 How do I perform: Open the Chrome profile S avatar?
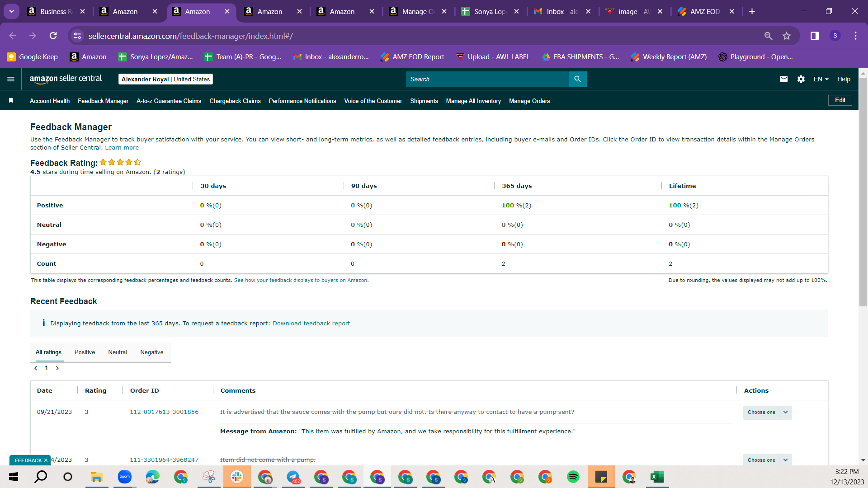tap(835, 36)
